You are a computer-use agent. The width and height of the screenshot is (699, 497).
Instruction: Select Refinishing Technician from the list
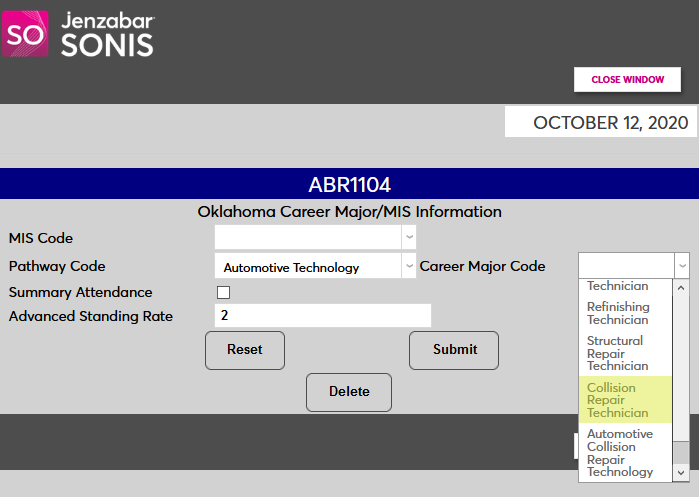pyautogui.click(x=625, y=313)
